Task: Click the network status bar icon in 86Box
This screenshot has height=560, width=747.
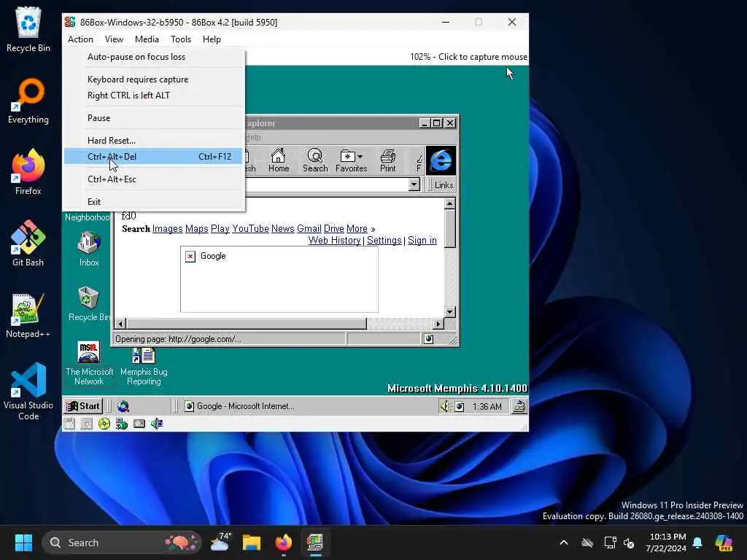Action: [x=122, y=424]
